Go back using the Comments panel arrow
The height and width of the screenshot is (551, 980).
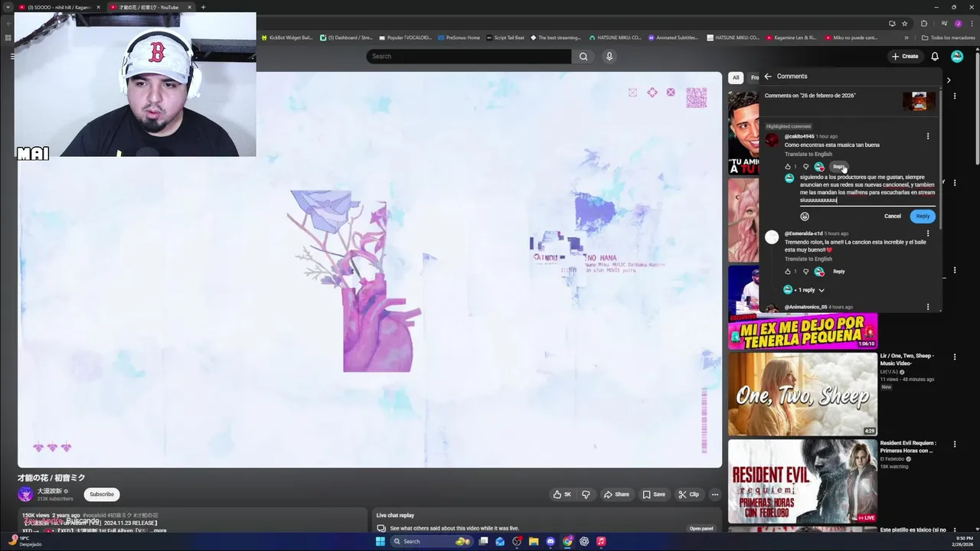coord(768,77)
